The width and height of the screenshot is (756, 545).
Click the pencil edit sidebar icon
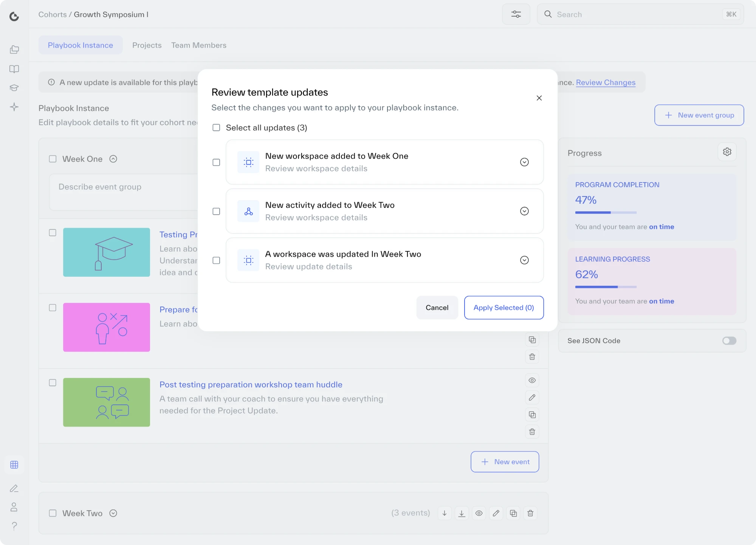(x=14, y=488)
